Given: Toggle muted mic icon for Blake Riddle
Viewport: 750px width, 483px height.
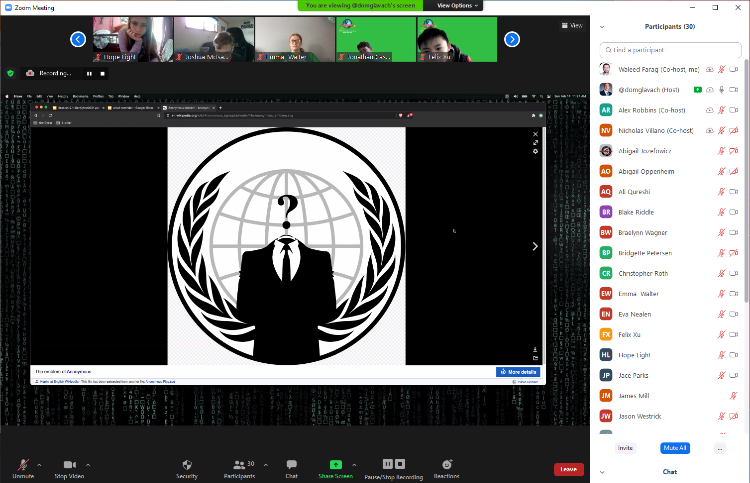Looking at the screenshot, I should coord(721,212).
